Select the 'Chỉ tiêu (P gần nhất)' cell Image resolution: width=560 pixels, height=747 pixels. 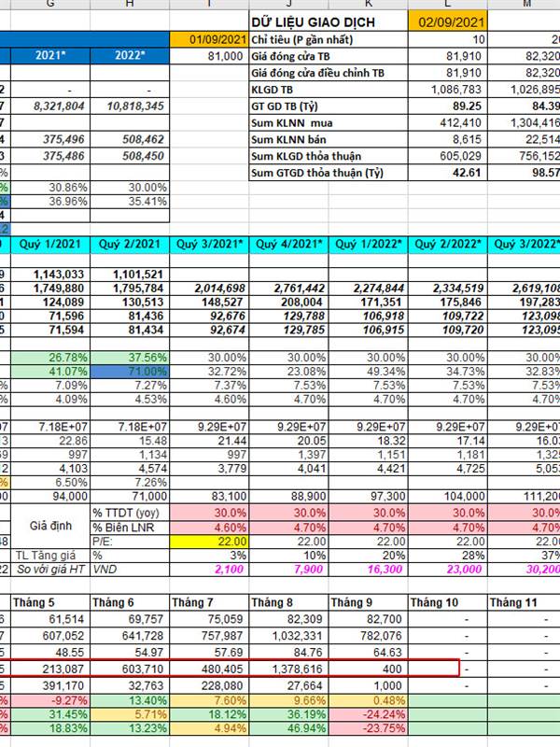click(329, 39)
